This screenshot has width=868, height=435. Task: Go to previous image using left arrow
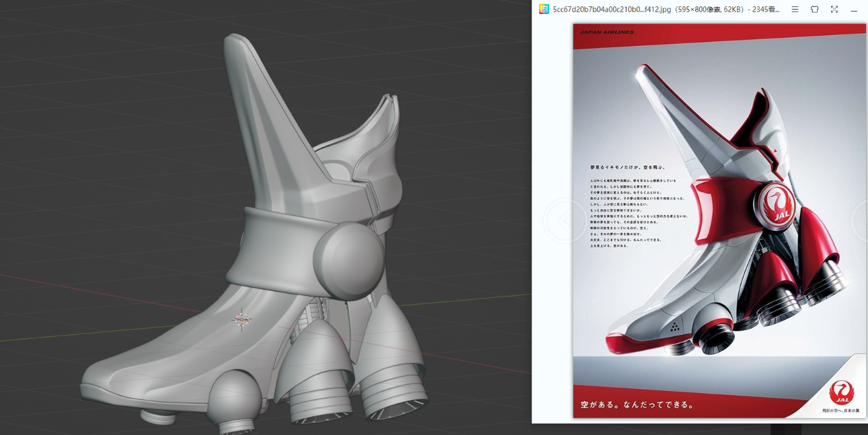click(x=565, y=221)
